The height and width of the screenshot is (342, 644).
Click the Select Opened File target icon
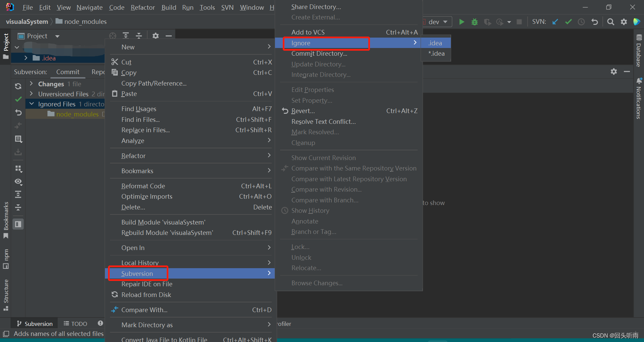point(113,36)
